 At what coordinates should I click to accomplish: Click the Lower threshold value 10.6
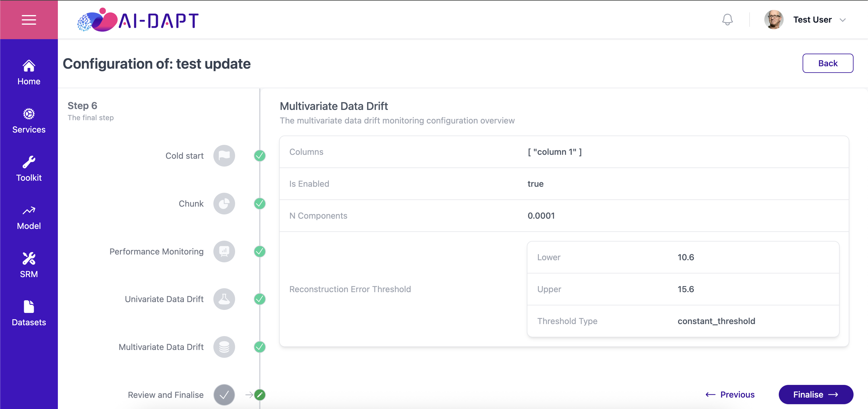point(686,257)
